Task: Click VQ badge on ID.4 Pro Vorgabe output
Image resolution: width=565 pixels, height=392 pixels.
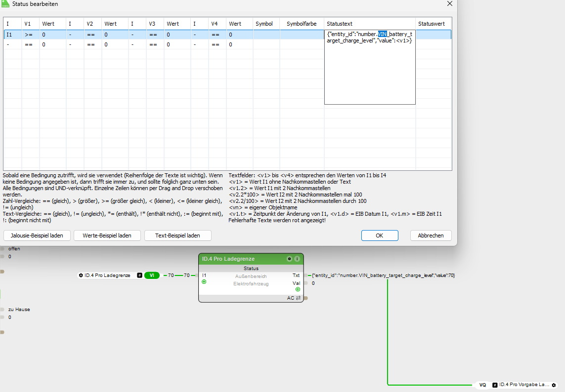Action: click(482, 385)
